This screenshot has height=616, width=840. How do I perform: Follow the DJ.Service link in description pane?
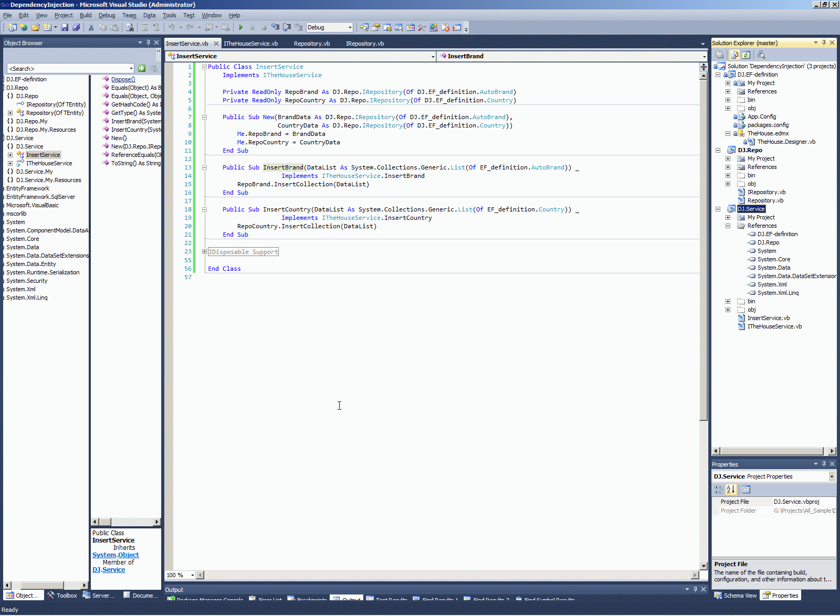tap(109, 570)
